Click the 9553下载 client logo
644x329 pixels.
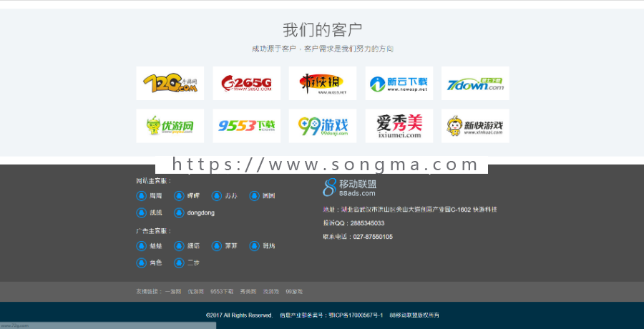pyautogui.click(x=246, y=126)
